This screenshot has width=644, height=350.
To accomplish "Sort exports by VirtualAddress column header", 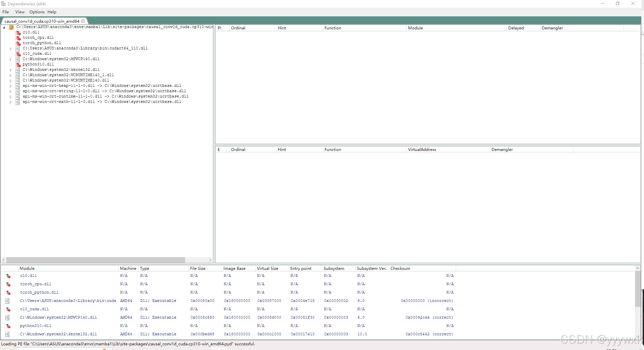I will [448, 150].
